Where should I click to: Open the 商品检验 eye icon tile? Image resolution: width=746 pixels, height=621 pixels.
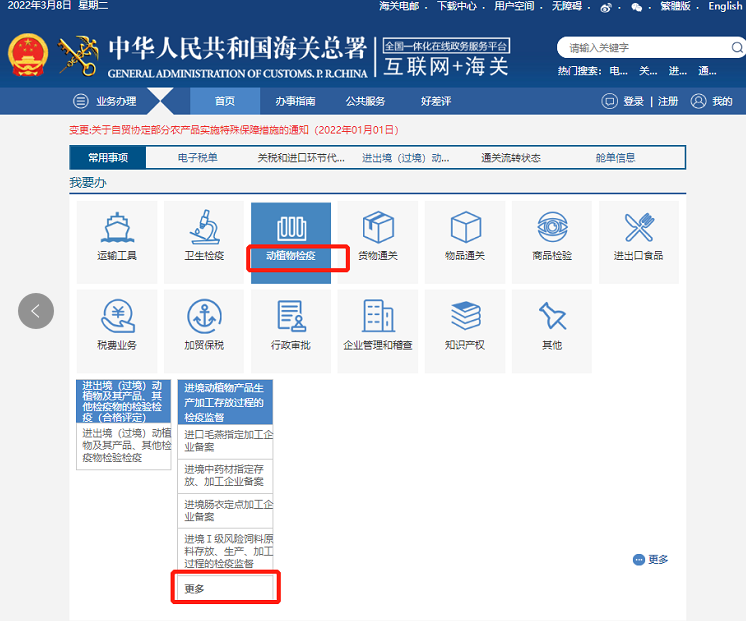tap(552, 242)
